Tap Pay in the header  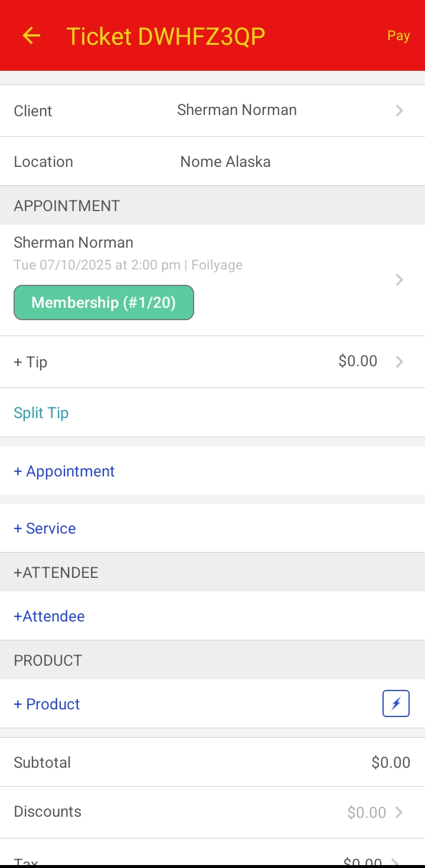click(398, 36)
